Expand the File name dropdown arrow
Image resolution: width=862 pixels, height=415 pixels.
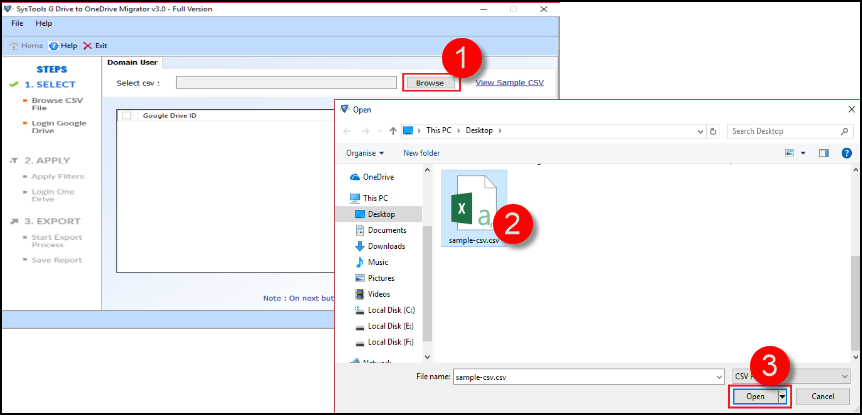click(719, 377)
